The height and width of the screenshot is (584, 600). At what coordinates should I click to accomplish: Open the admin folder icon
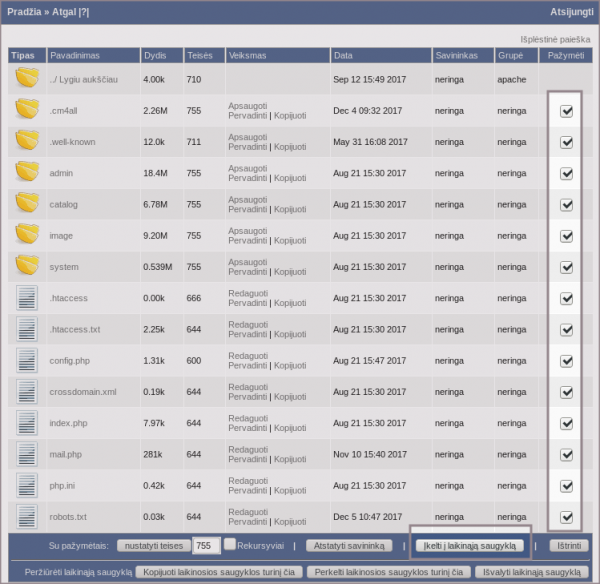(27, 171)
